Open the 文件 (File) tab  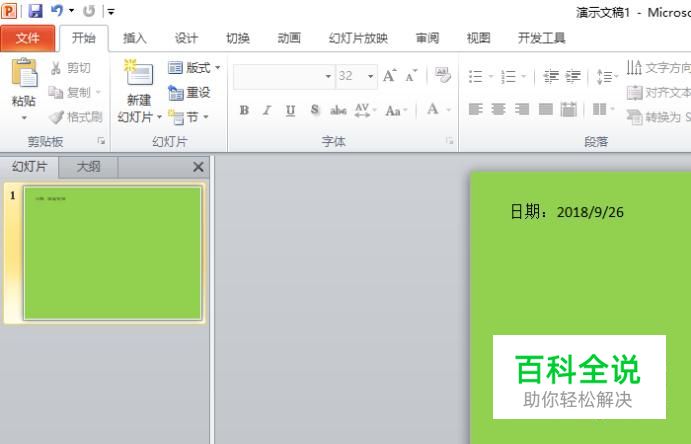[28, 38]
